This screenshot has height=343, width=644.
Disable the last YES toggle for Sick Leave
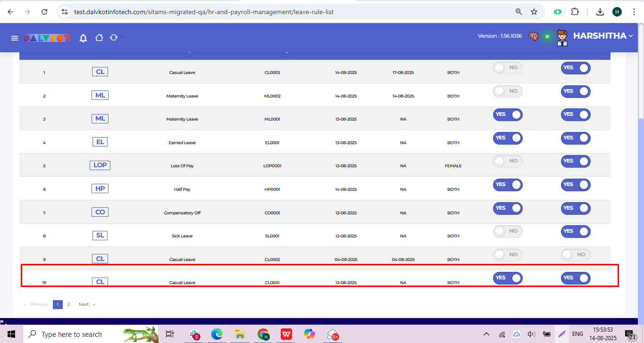576,231
